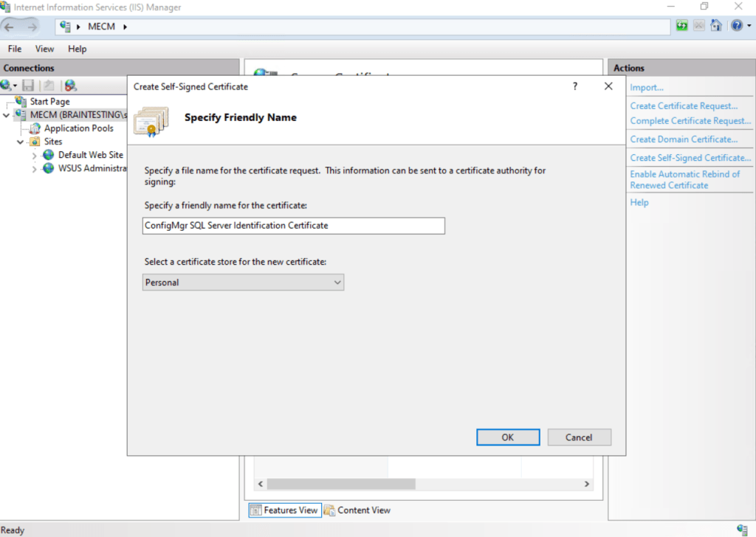Click the refresh page icon in address bar
This screenshot has height=537, width=756.
[x=681, y=26]
